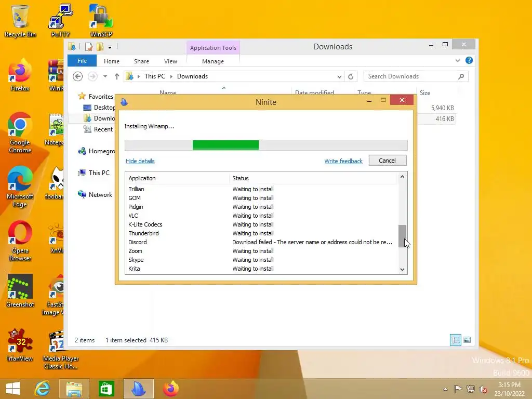Click the Application Tools contextual tab
532x399 pixels.
tap(213, 48)
